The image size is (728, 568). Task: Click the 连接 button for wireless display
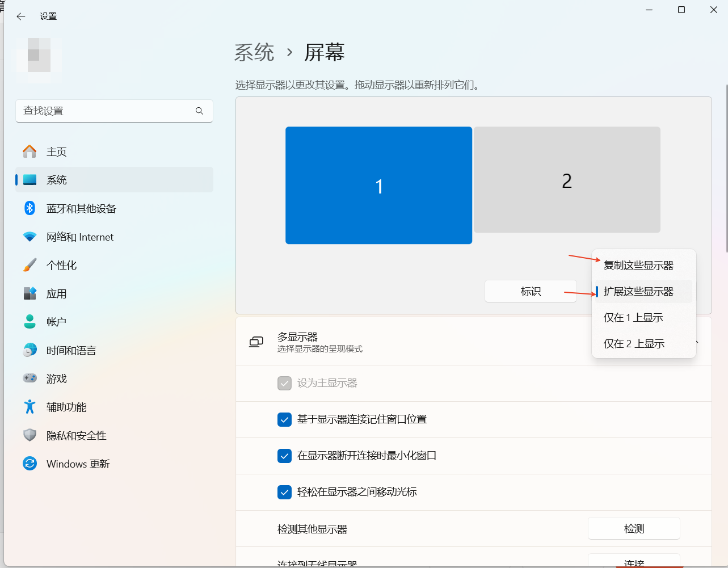pos(634,559)
